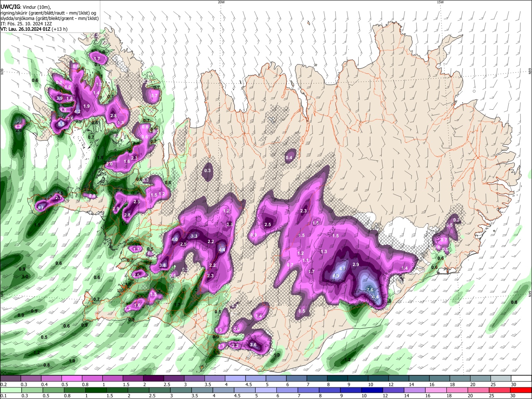Select the crimson swatch at 25 in the lower rain scale
532x399 pixels.
point(499,390)
